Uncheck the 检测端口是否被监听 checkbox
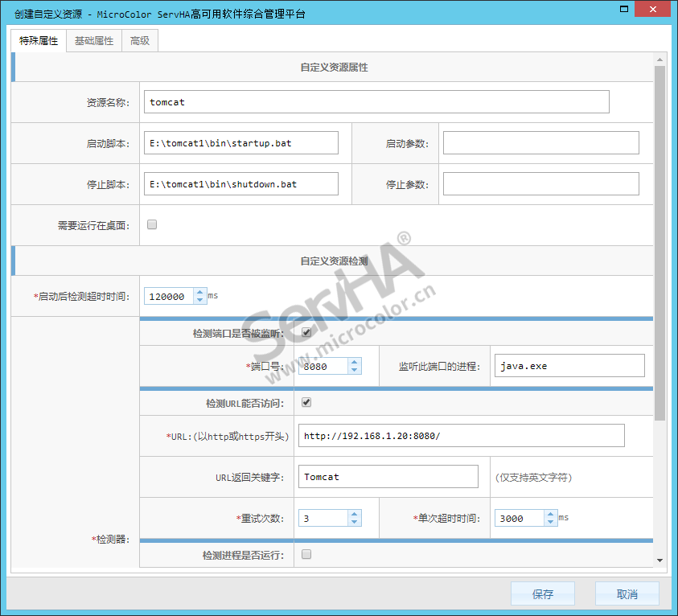The image size is (678, 616). [x=306, y=332]
